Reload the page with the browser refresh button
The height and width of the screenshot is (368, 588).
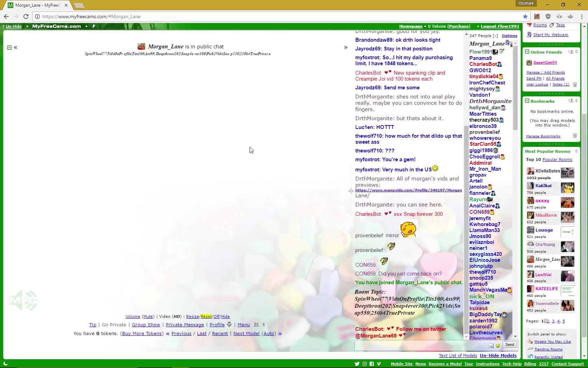pos(26,16)
